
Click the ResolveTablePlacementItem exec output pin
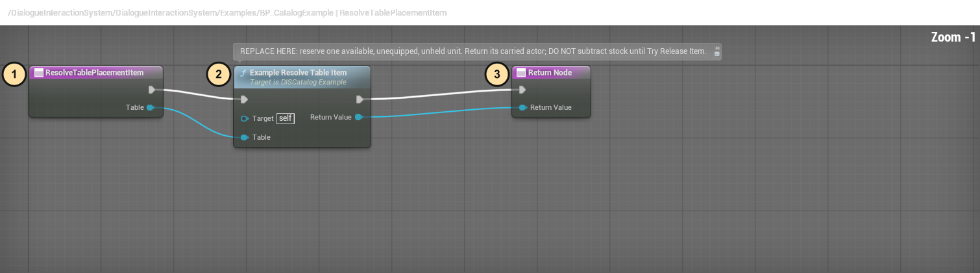152,90
